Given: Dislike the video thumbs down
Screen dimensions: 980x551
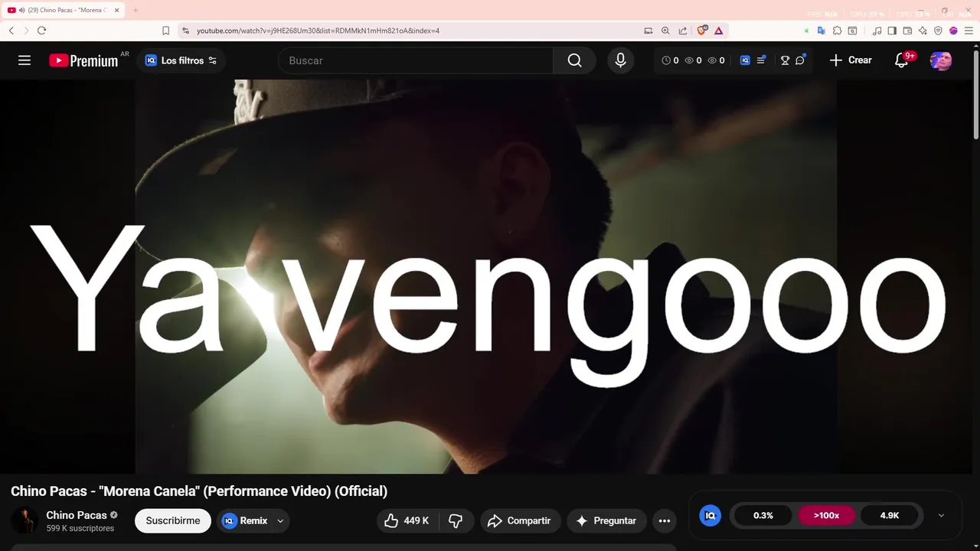Looking at the screenshot, I should pos(456,520).
